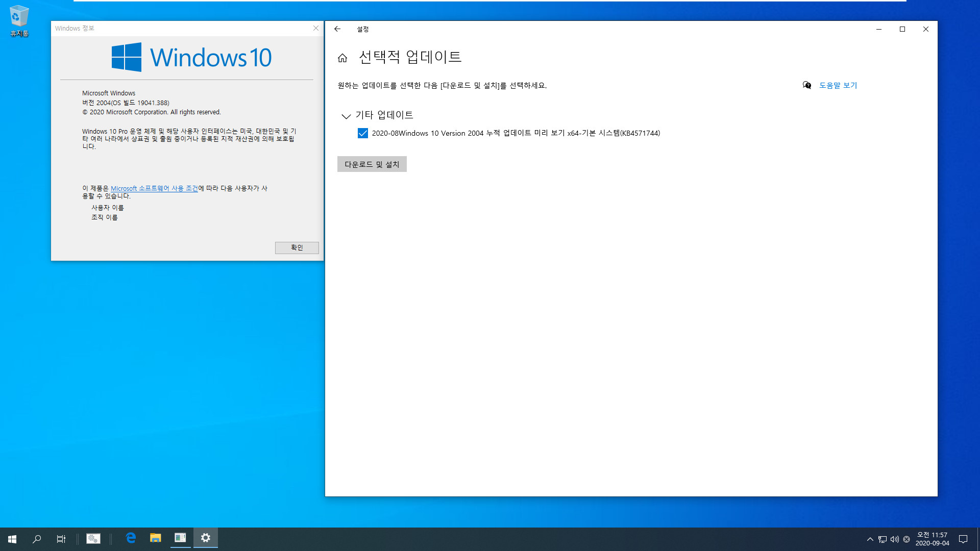Click the help chat bubble icon
The height and width of the screenshot is (551, 980).
tap(807, 85)
